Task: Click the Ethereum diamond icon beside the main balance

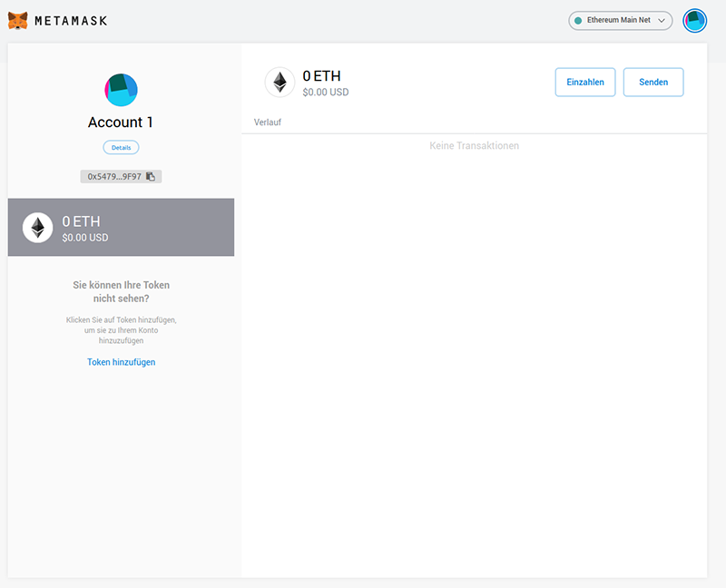Action: pyautogui.click(x=280, y=83)
